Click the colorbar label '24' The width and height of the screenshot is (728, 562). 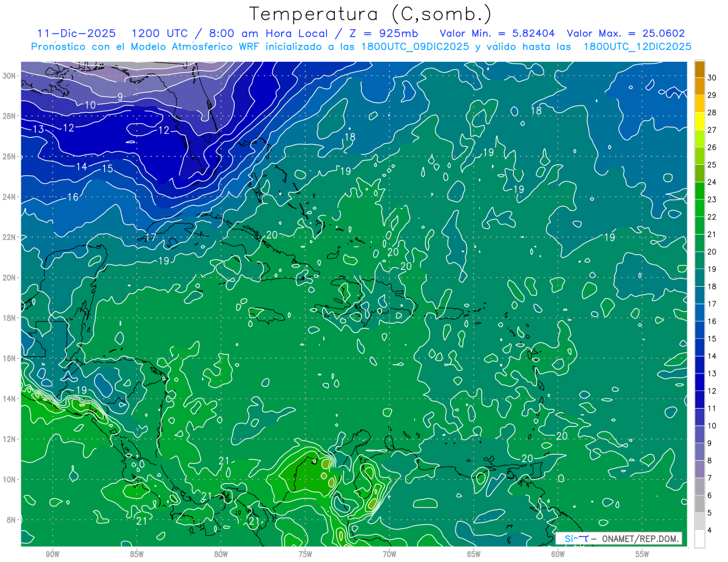[712, 182]
